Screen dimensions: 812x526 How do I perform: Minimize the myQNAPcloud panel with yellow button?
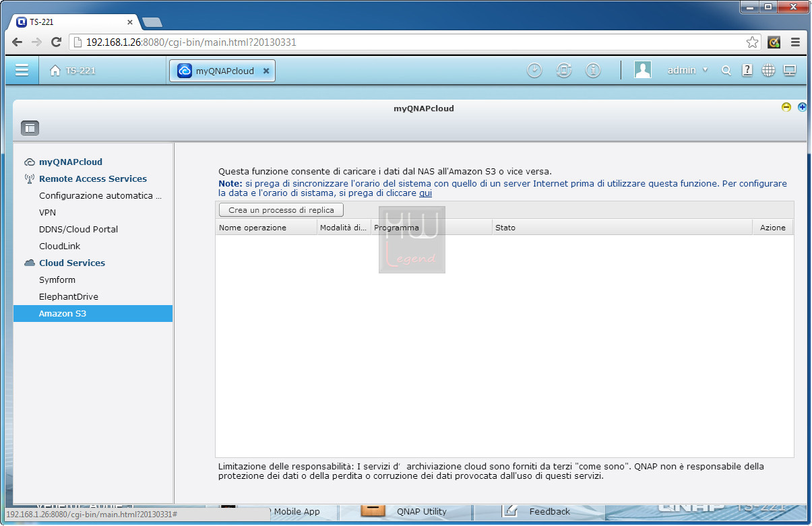(x=786, y=107)
